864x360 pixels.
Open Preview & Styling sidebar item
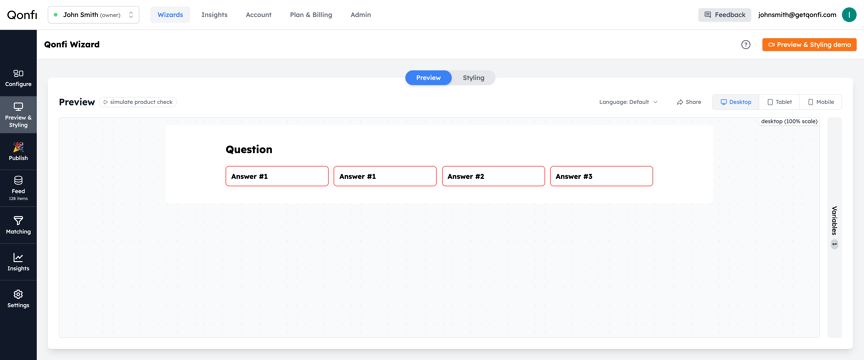[x=18, y=115]
